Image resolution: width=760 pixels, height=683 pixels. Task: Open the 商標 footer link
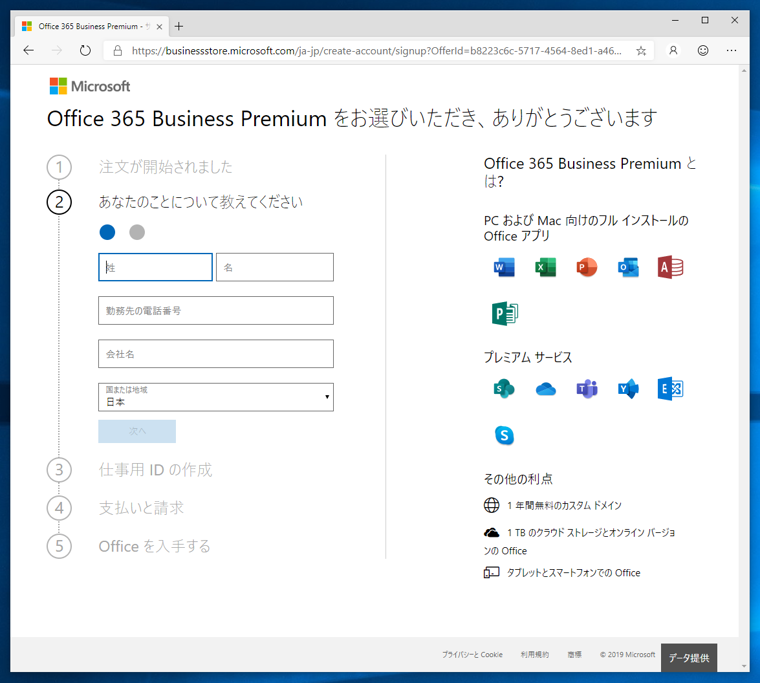coord(574,654)
